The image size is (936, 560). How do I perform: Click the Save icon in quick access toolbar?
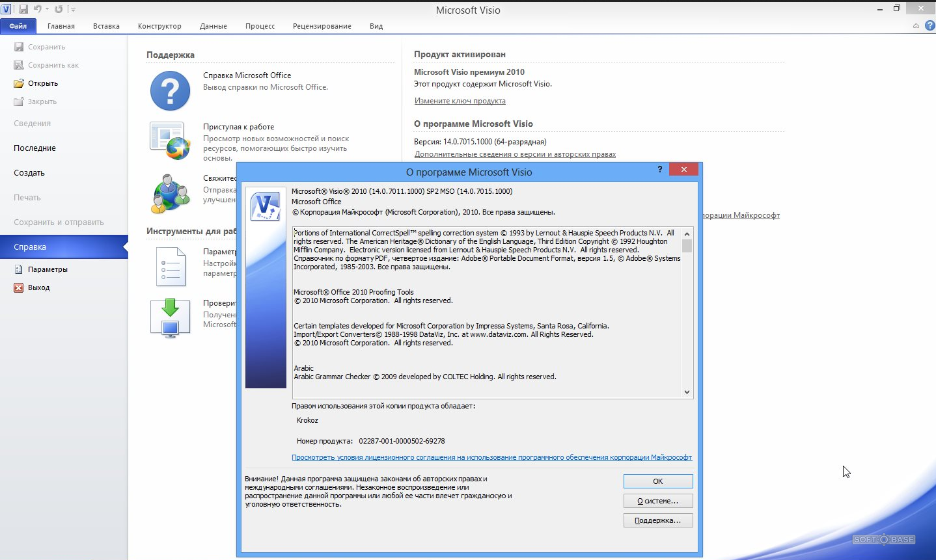[x=23, y=9]
